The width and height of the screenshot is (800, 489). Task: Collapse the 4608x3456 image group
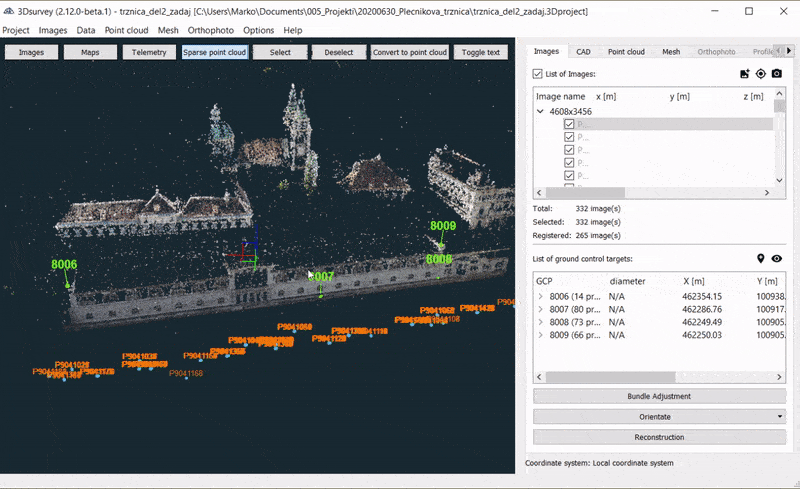tap(541, 112)
